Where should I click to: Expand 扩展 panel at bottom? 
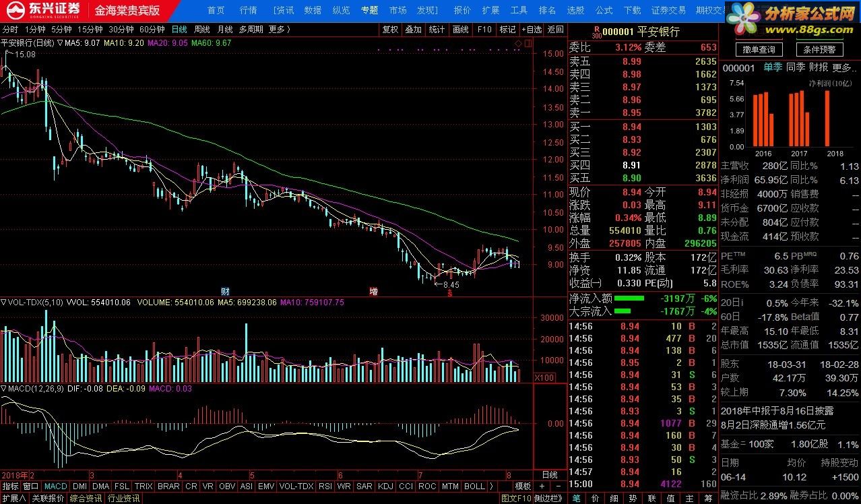click(x=13, y=499)
